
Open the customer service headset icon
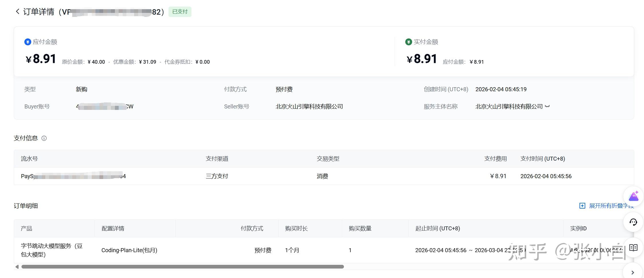pyautogui.click(x=633, y=222)
